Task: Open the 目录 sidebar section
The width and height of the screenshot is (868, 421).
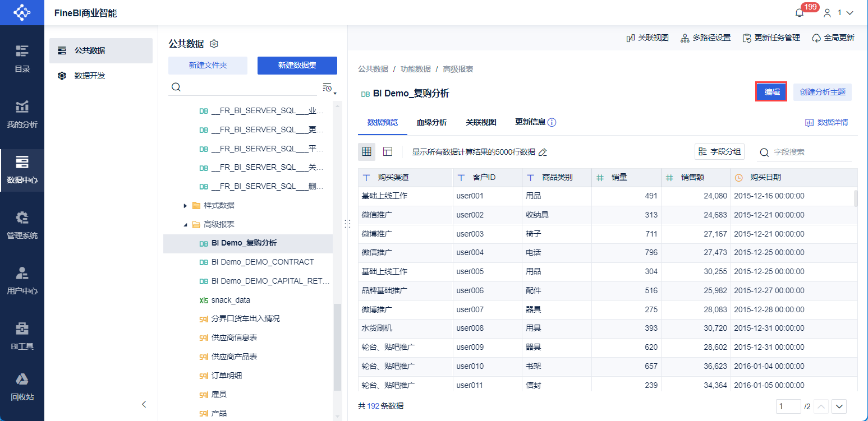Action: pyautogui.click(x=22, y=59)
